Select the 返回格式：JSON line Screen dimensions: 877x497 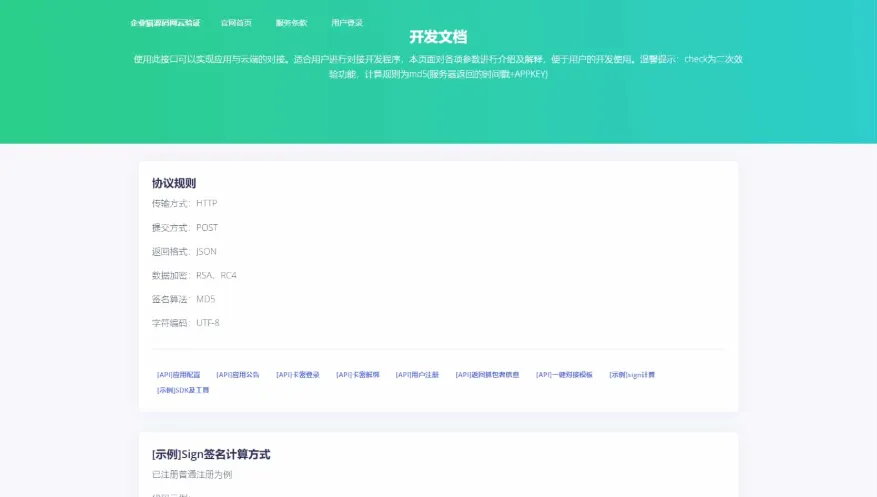(x=184, y=252)
